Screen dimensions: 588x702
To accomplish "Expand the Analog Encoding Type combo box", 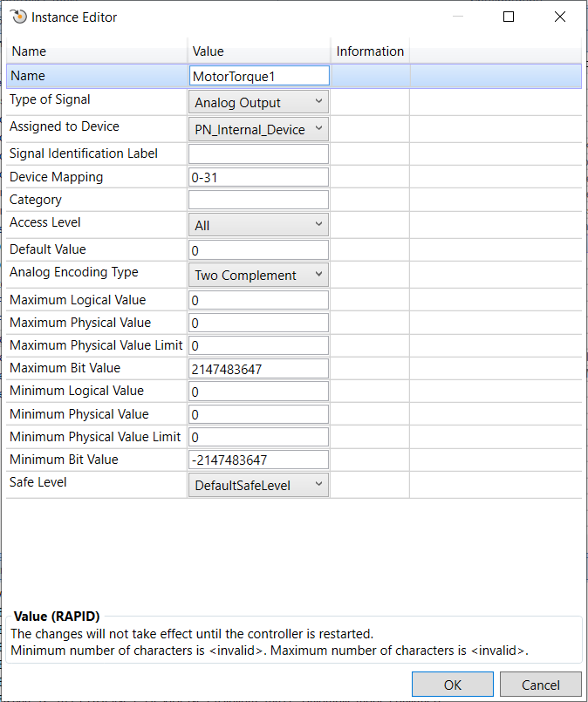I will pyautogui.click(x=258, y=275).
